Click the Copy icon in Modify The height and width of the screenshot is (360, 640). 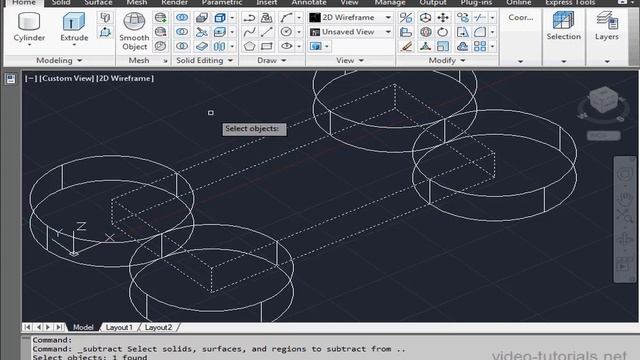[x=462, y=18]
